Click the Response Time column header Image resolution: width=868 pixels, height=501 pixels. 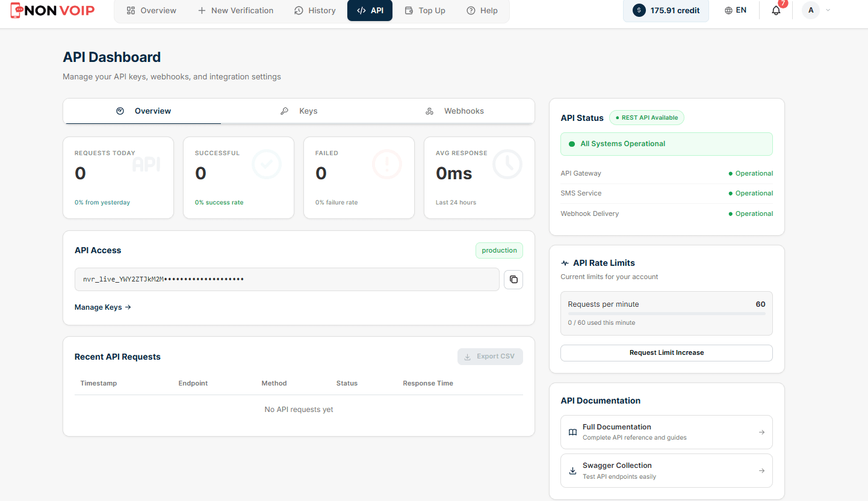coord(428,383)
